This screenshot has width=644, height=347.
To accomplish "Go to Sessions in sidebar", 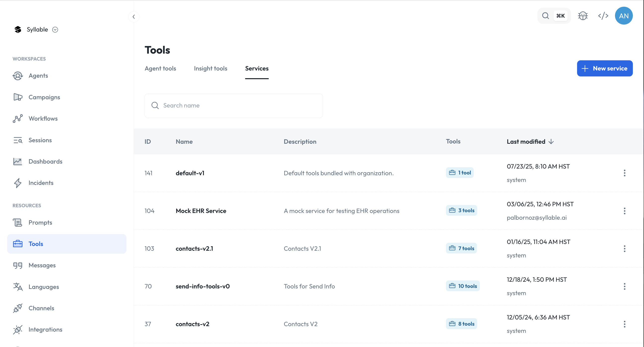I will (x=40, y=140).
